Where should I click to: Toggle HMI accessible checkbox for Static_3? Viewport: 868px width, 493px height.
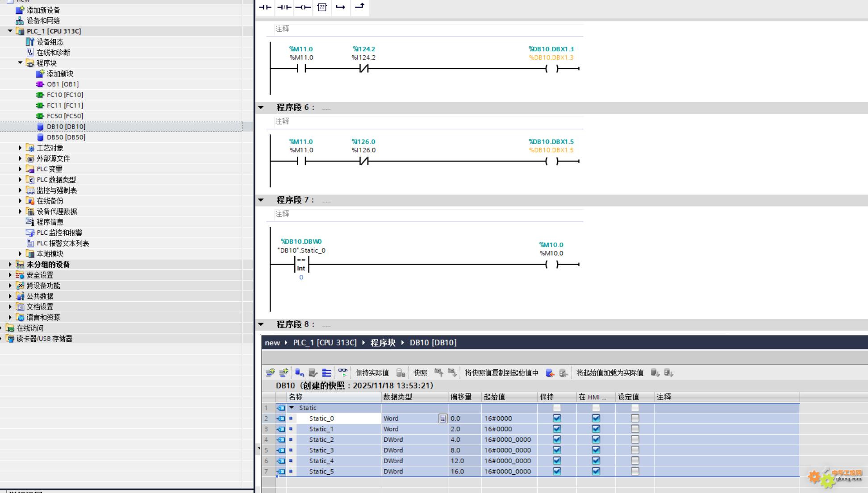[x=596, y=450]
